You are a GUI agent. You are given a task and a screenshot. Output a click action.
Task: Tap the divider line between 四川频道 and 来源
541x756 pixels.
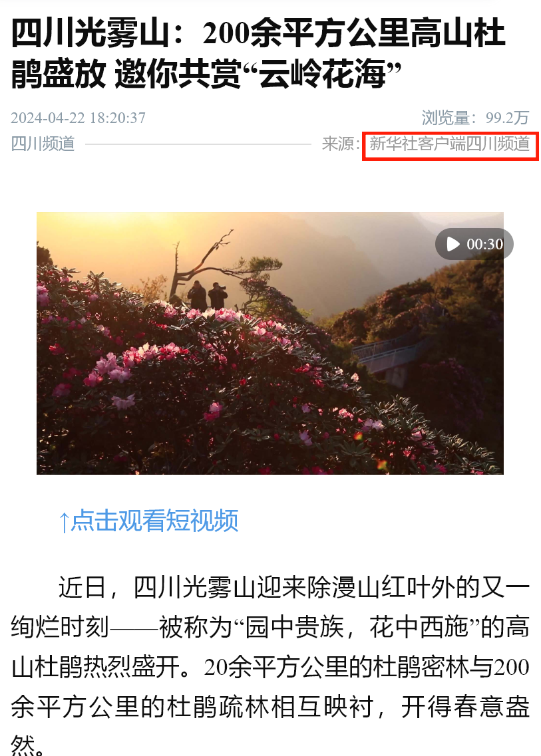tap(198, 144)
